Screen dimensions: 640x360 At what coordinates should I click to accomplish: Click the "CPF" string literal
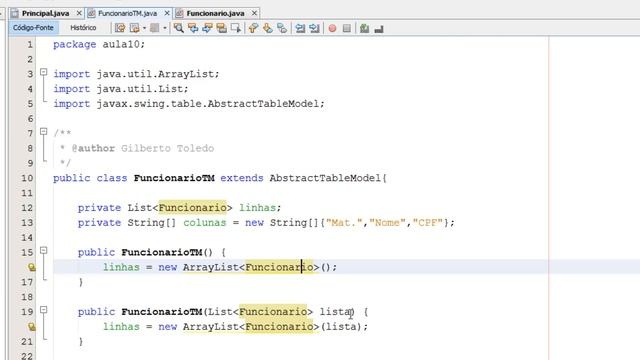[x=428, y=222]
